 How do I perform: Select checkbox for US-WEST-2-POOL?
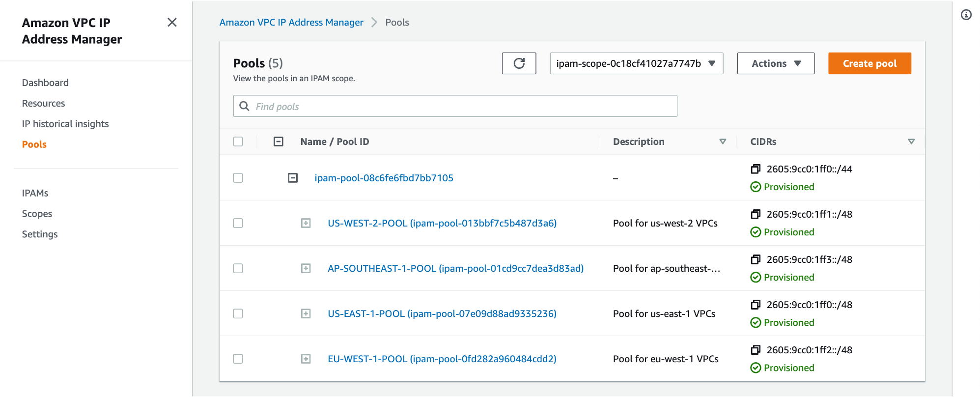(x=238, y=223)
